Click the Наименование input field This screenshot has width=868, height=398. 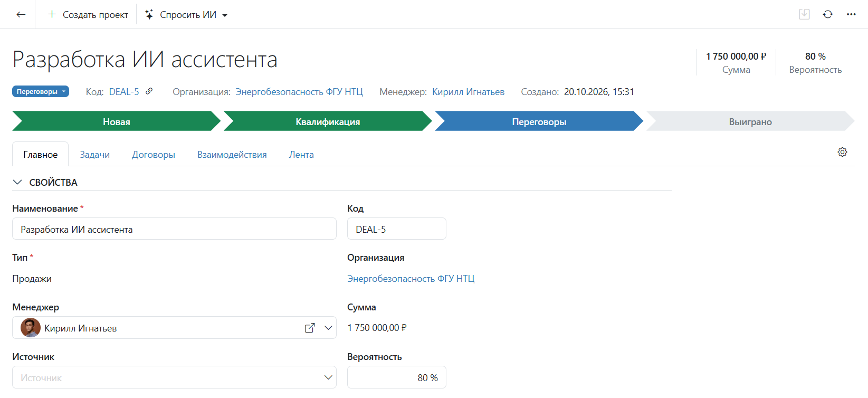click(x=174, y=229)
